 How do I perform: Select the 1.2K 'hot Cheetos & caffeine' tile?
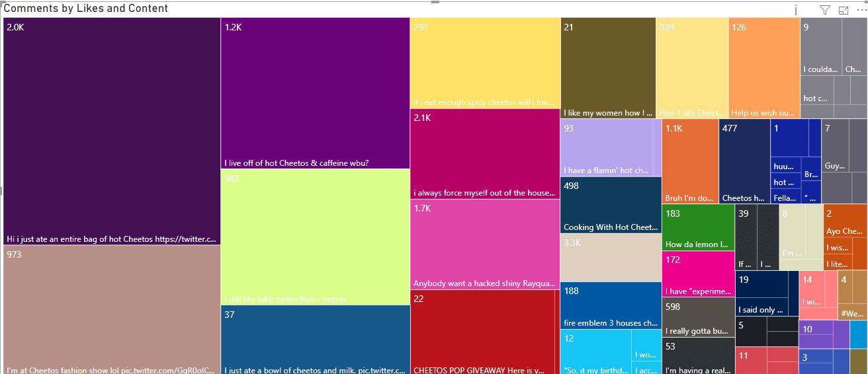pos(315,93)
